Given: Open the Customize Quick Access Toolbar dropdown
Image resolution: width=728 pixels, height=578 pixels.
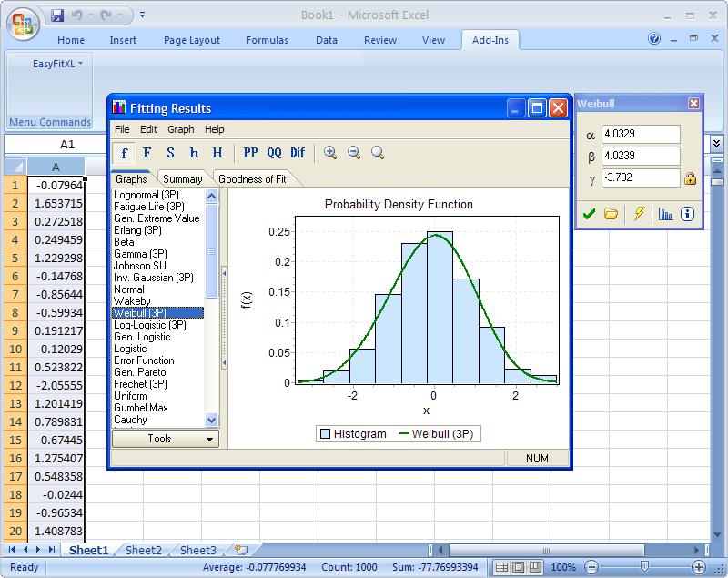Looking at the screenshot, I should point(143,15).
